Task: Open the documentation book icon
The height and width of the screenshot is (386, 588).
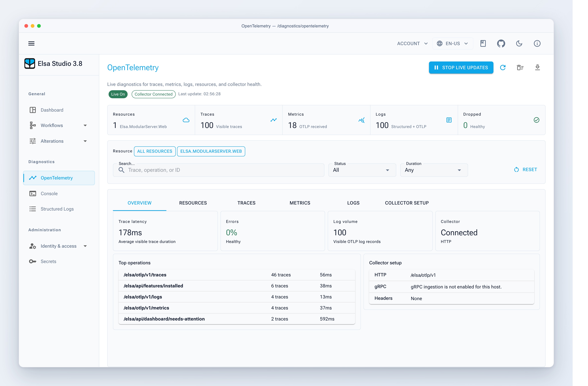Action: pyautogui.click(x=483, y=43)
